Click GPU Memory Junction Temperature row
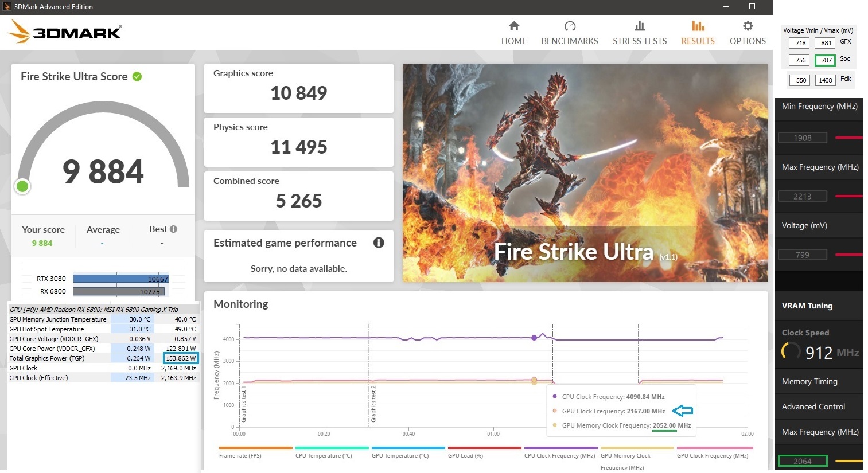 (x=103, y=319)
